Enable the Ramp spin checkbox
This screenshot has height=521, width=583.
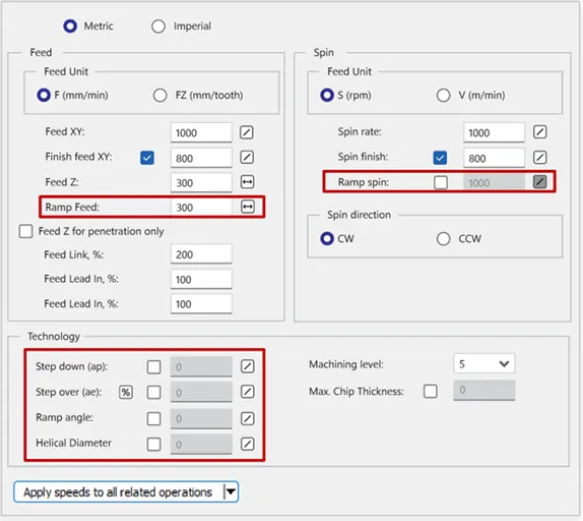(441, 183)
